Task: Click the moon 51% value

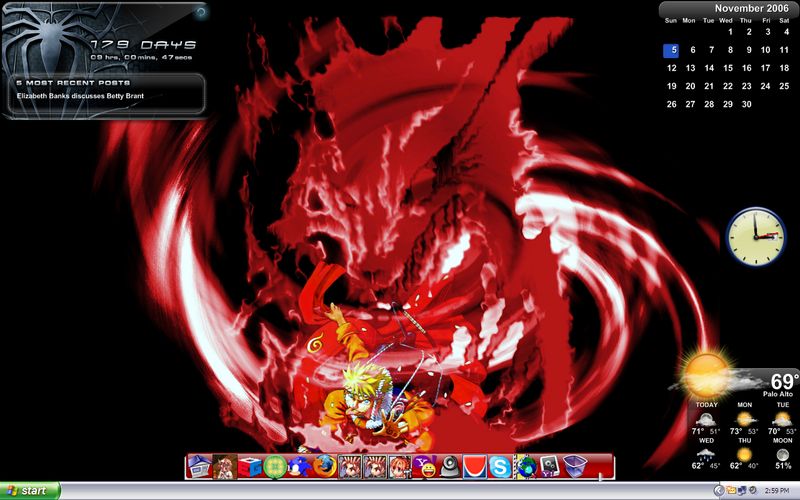Action: pyautogui.click(x=783, y=466)
